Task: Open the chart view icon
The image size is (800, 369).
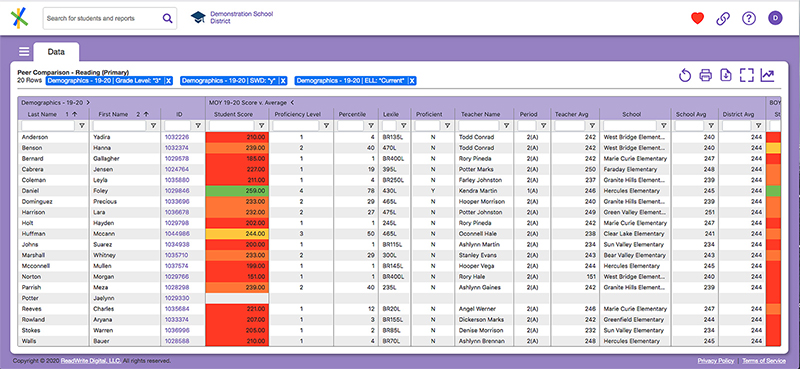Action: (x=767, y=76)
